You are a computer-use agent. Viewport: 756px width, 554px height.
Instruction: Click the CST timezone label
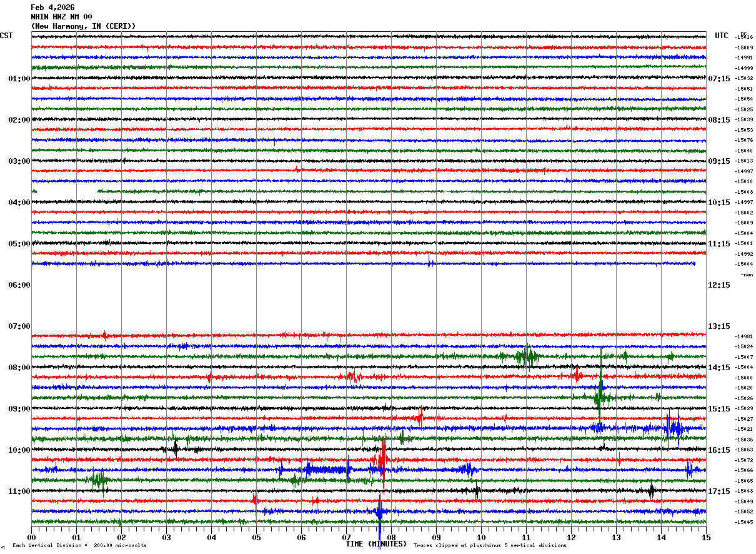6,36
